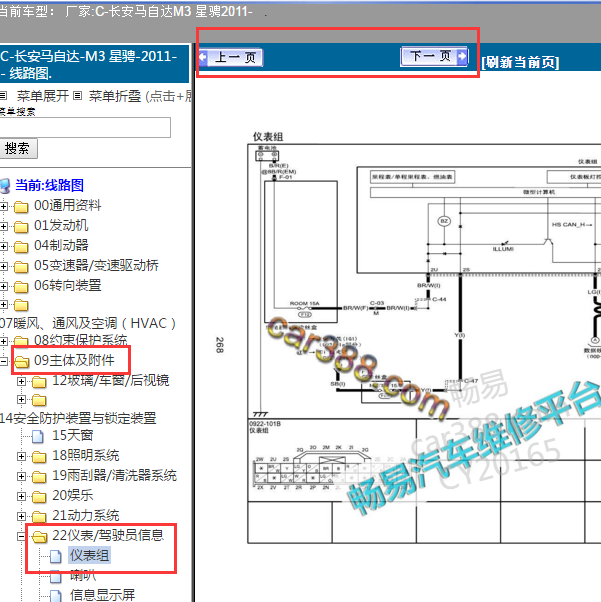The image size is (601, 602).
Task: Click the 当前:线路图 root node
Action: point(49,185)
